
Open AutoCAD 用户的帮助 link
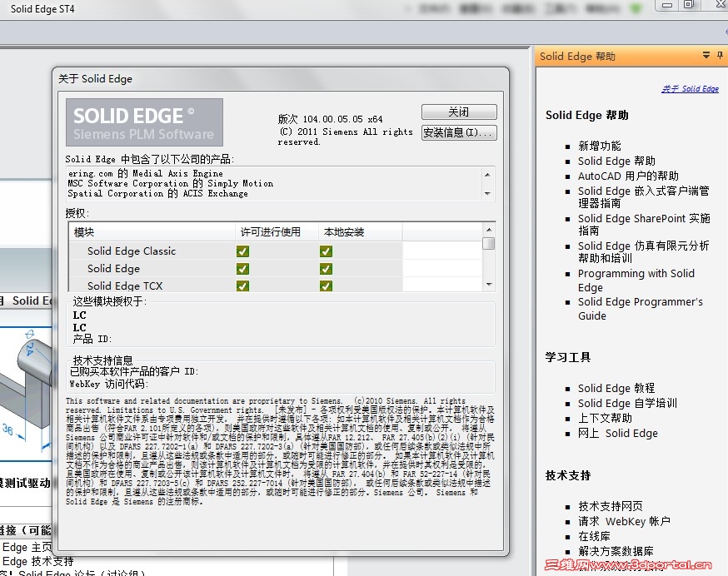click(628, 176)
